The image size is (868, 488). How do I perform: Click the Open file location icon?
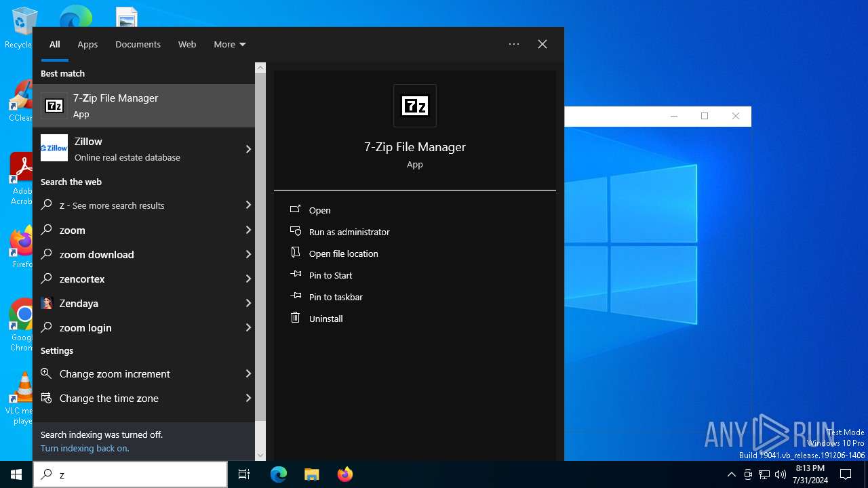tap(295, 252)
